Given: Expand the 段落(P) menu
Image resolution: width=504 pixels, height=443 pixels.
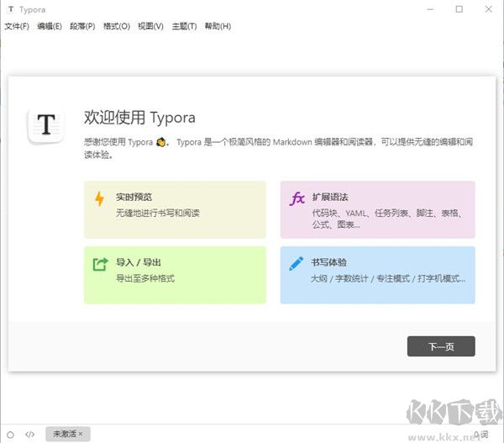Looking at the screenshot, I should (x=82, y=27).
